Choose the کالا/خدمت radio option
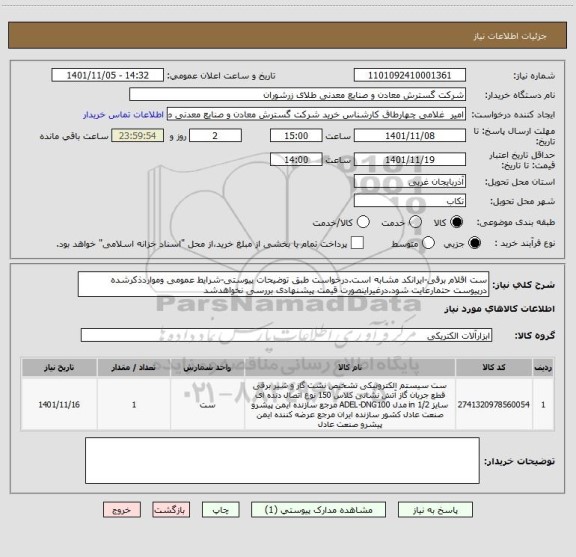 pyautogui.click(x=363, y=222)
